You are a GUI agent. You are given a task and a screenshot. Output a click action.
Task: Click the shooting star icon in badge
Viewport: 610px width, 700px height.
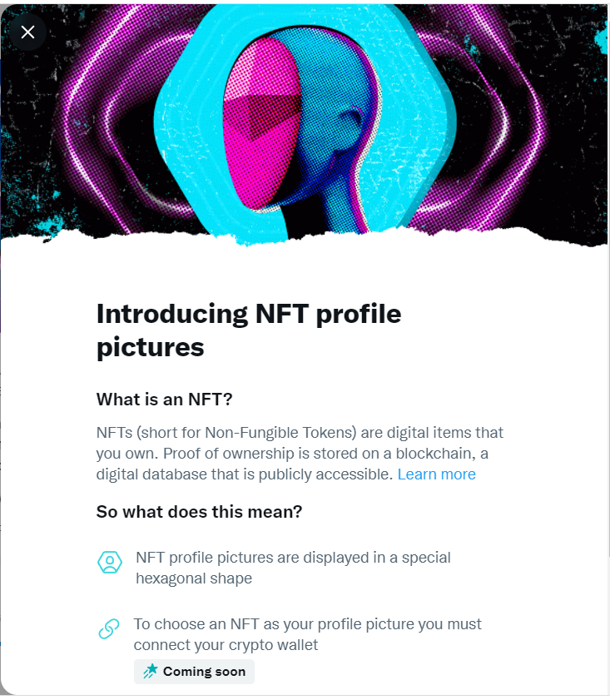151,671
